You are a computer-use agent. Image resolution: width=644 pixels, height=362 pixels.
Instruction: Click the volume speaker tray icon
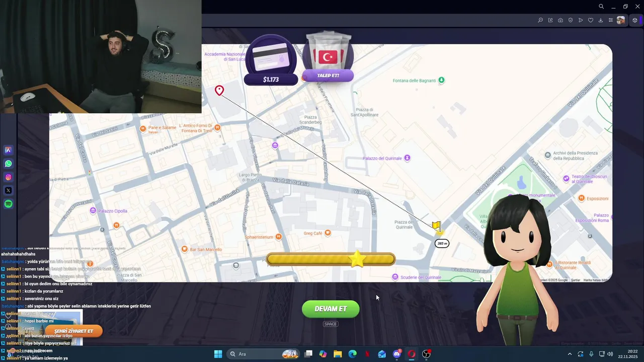click(610, 354)
